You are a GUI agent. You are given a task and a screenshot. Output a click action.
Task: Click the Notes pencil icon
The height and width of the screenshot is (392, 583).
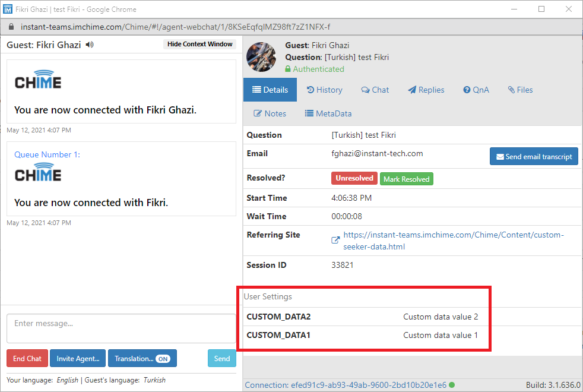[259, 113]
